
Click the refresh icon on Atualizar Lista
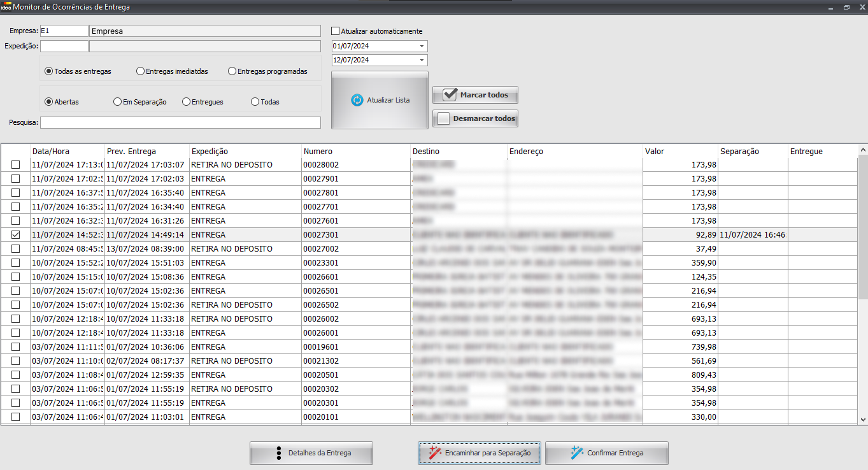(x=357, y=100)
